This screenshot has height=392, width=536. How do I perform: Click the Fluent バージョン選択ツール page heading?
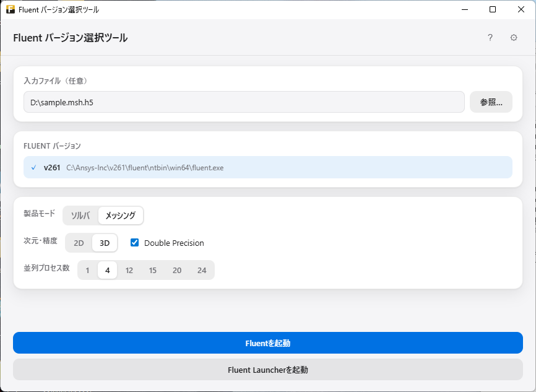71,38
